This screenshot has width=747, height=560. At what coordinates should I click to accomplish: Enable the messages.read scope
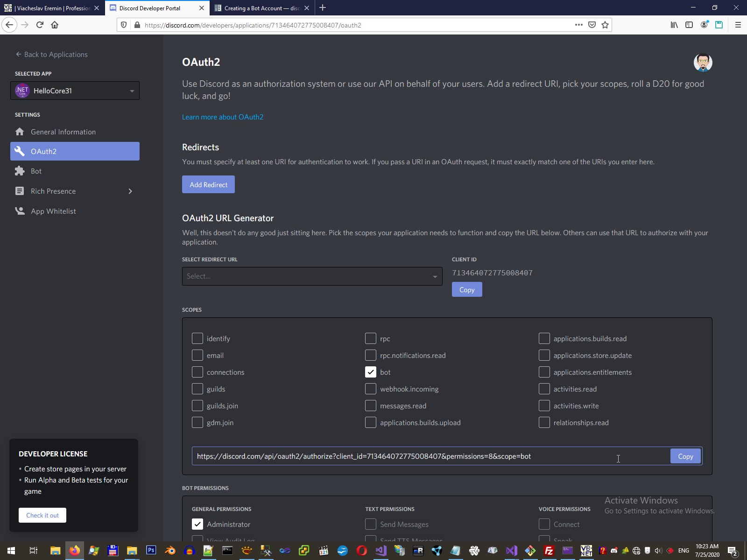point(371,406)
